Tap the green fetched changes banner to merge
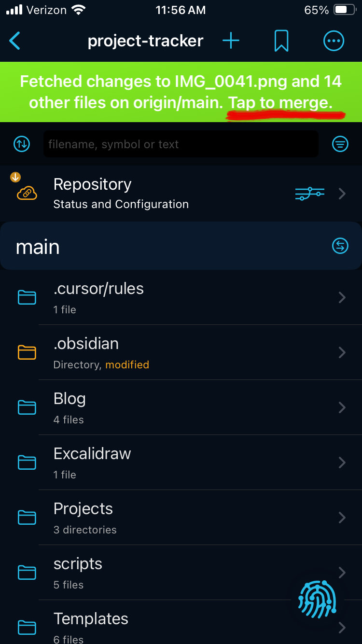Viewport: 362px width, 644px height. click(181, 92)
